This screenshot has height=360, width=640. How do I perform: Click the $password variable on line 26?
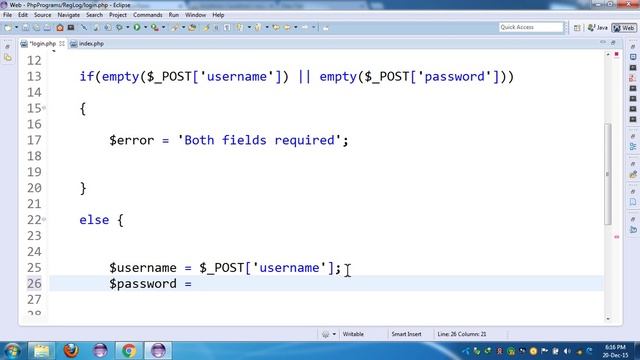[x=143, y=284]
